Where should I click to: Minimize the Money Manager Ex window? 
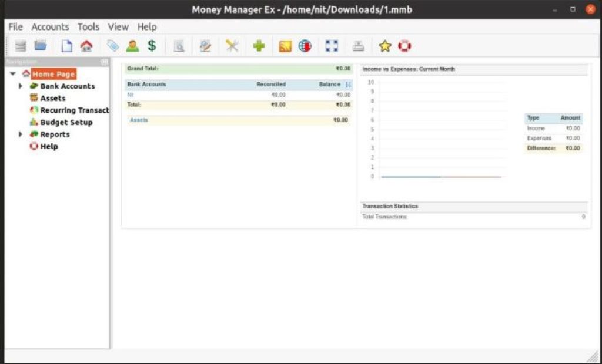(x=556, y=9)
